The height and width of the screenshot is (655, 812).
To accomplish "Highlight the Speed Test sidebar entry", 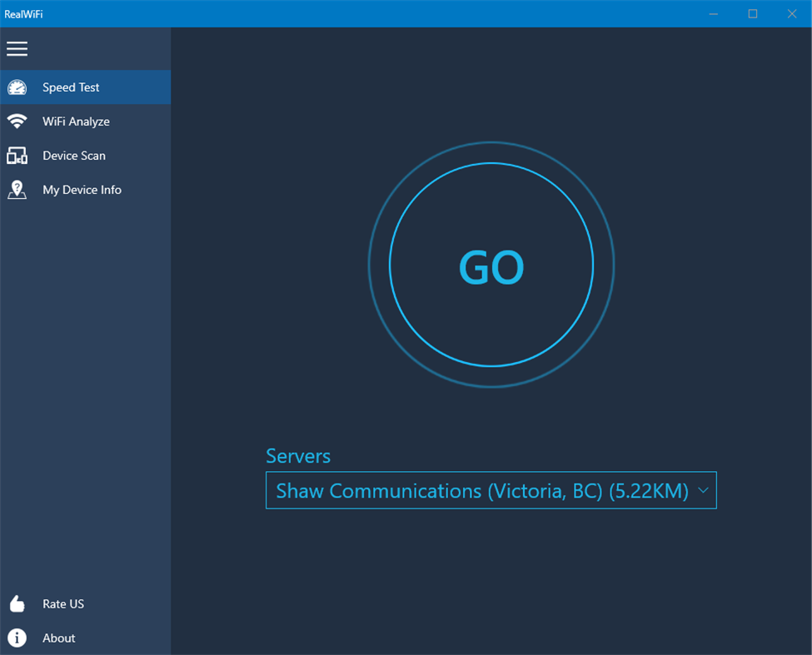I will 71,87.
